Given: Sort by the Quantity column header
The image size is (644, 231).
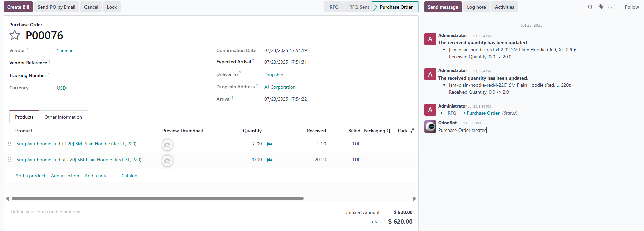Looking at the screenshot, I should (x=252, y=131).
